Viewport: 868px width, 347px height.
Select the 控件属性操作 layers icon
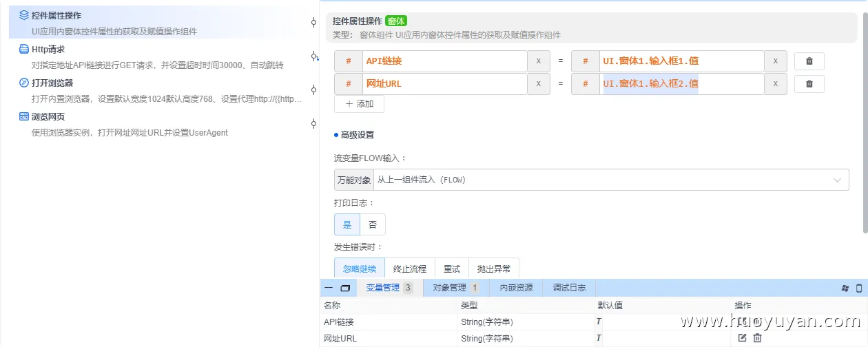point(24,14)
